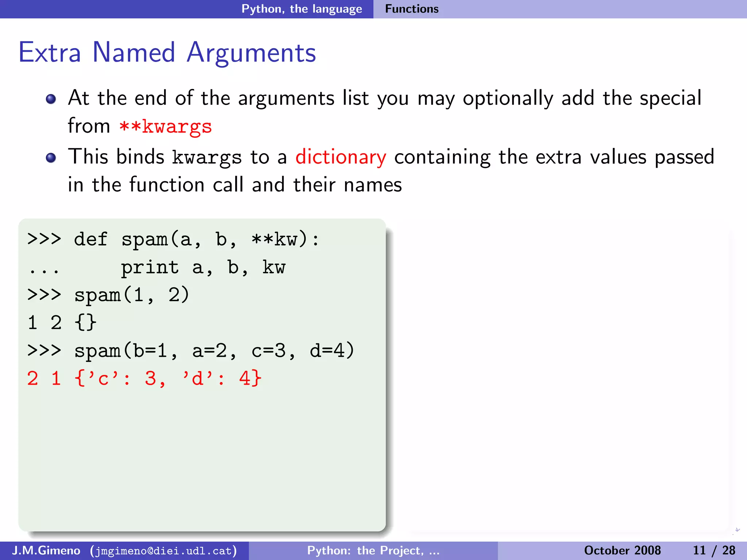The image size is (747, 560).
Task: Click the date 'October 2008' in footer
Action: pyautogui.click(x=622, y=551)
